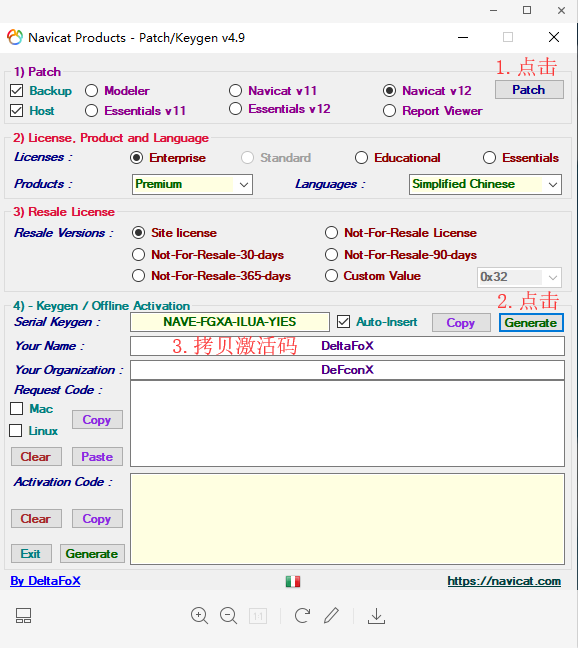Screen dimensions: 578x648
Task: Toggle the Host checkbox
Action: [17, 111]
